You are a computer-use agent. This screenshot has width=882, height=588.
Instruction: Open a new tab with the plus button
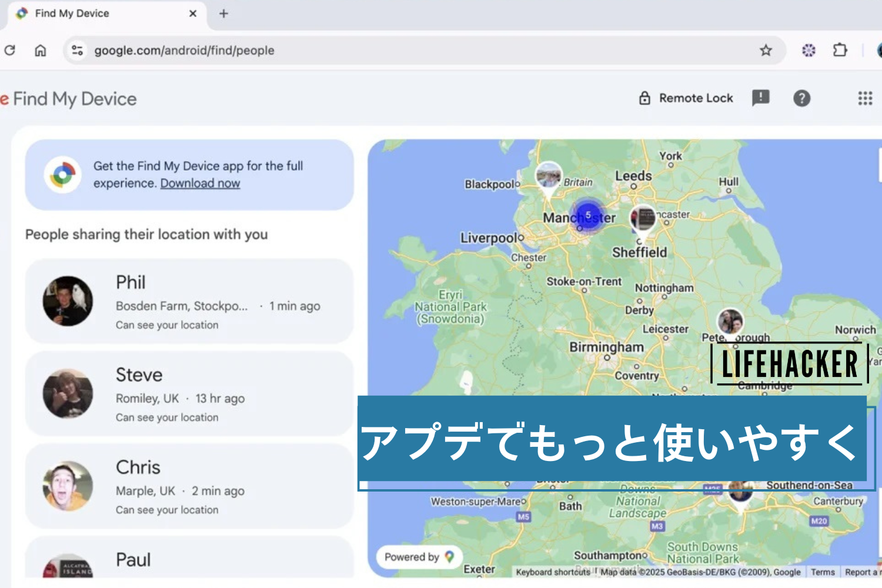pyautogui.click(x=223, y=13)
